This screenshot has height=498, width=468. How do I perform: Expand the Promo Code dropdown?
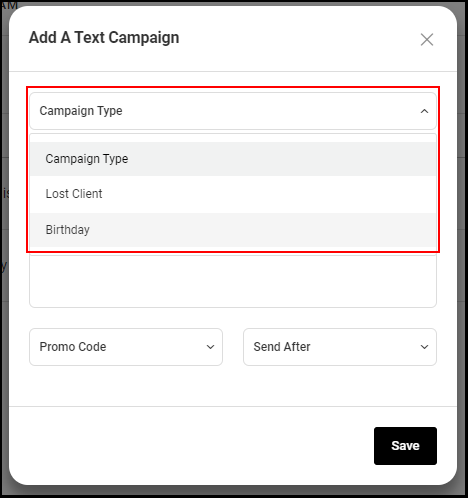click(x=126, y=347)
